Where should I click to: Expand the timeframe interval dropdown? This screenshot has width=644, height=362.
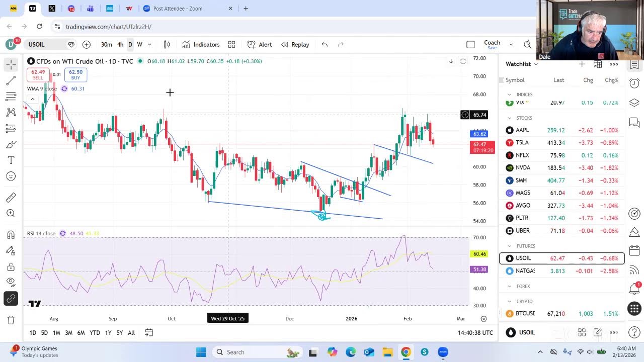pyautogui.click(x=149, y=44)
